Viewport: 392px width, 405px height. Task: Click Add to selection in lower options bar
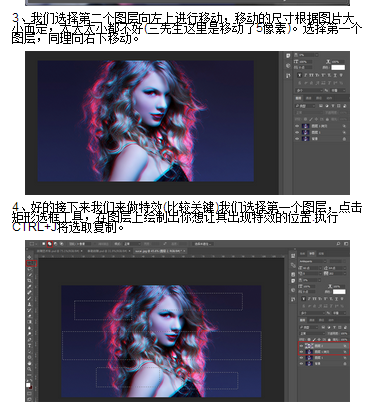[x=50, y=244]
